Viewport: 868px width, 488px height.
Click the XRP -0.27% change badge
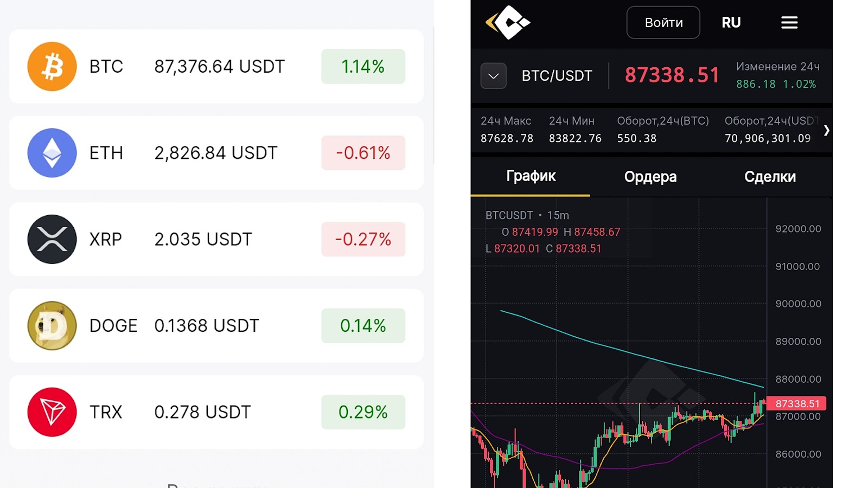click(363, 239)
